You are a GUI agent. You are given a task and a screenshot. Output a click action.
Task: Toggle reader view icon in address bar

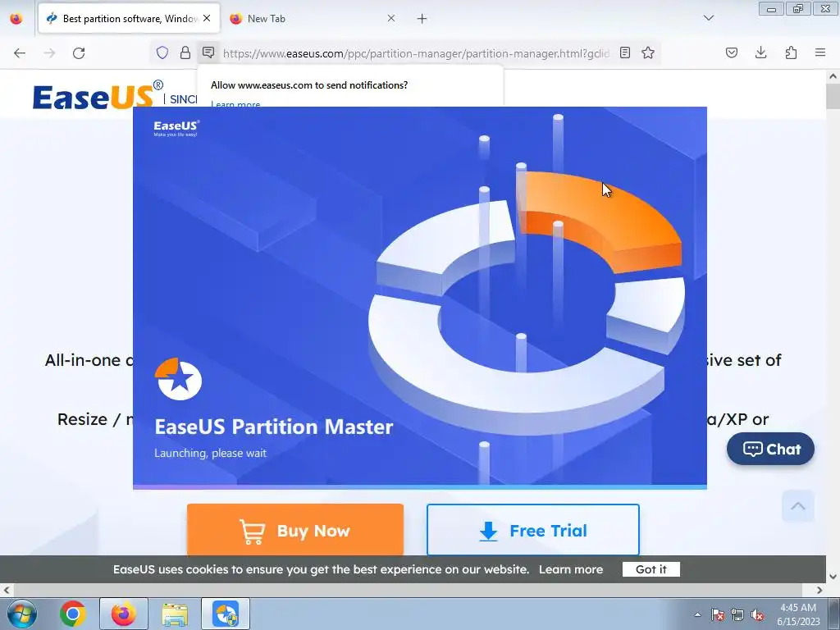(x=624, y=52)
